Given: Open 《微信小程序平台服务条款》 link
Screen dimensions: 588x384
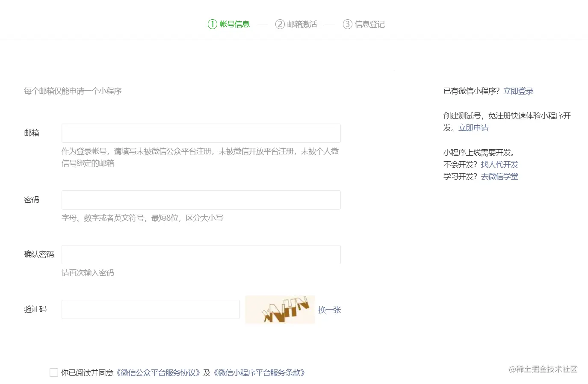Looking at the screenshot, I should [x=259, y=372].
